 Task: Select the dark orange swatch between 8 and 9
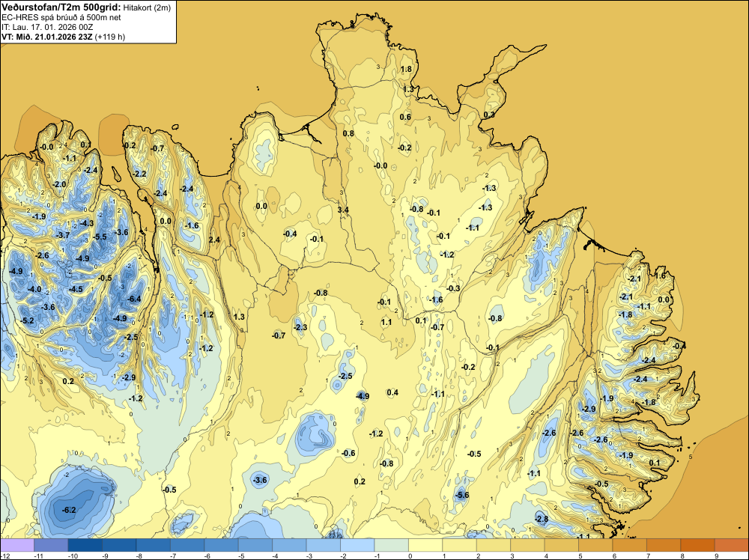pos(698,545)
